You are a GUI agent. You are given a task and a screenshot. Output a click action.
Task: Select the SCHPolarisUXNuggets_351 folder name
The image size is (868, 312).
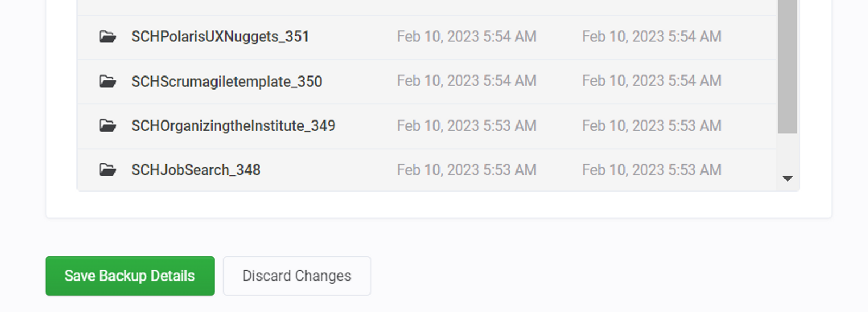coord(220,37)
